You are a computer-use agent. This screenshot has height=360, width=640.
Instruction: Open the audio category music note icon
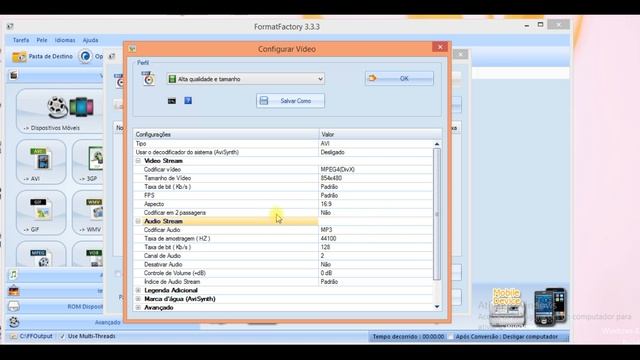(x=14, y=275)
